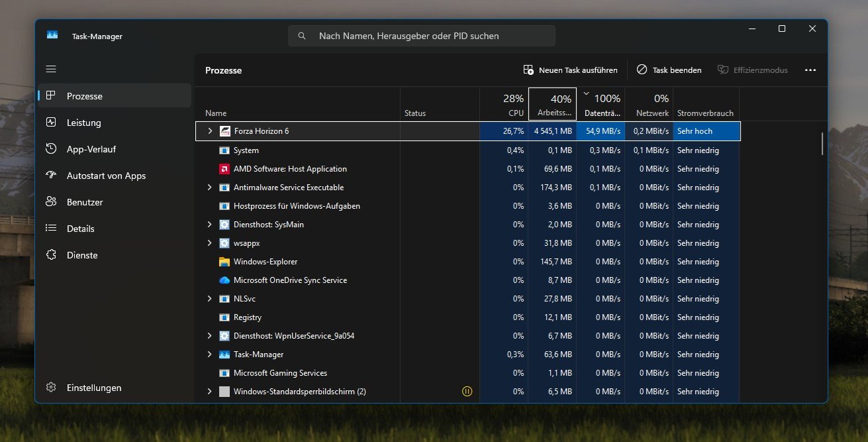Click the 69,6 MB memory cell
This screenshot has width=868, height=442.
pos(553,169)
